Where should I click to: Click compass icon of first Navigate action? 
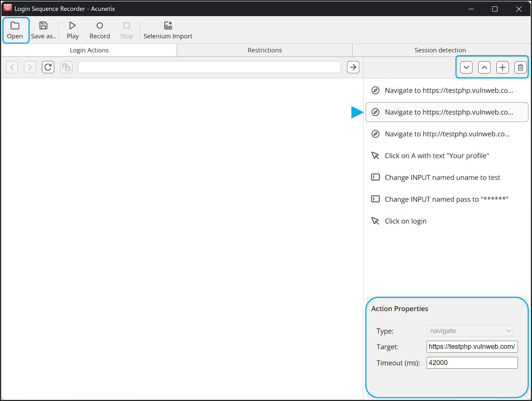pyautogui.click(x=375, y=91)
